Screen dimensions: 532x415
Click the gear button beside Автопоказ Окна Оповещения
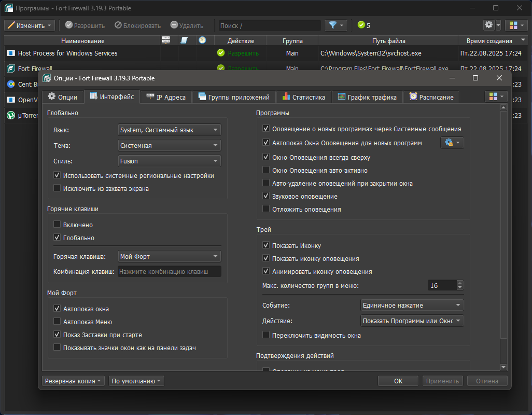click(452, 143)
